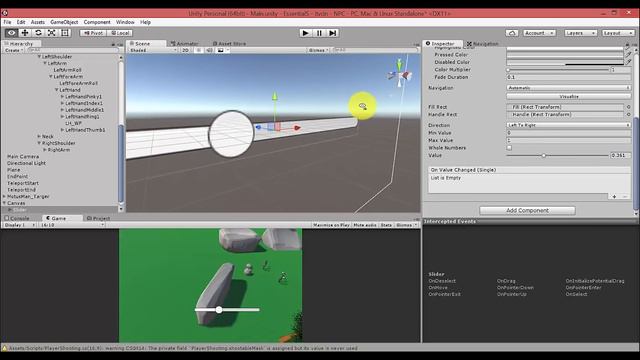Open the Account dropdown
Viewport: 640px width, 360px height.
[539, 33]
